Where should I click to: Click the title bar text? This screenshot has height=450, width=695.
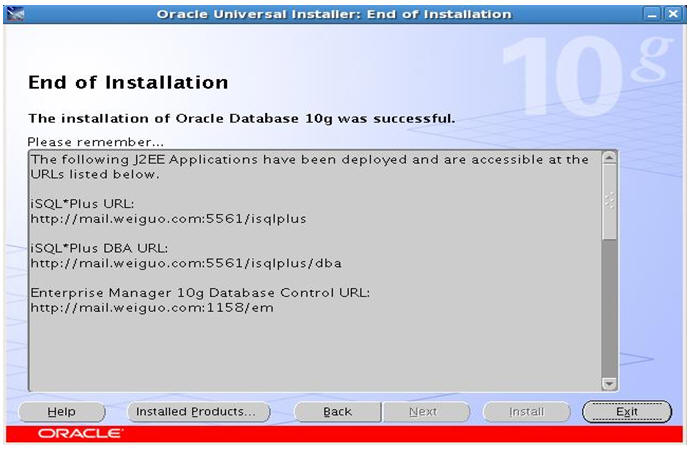pyautogui.click(x=334, y=14)
